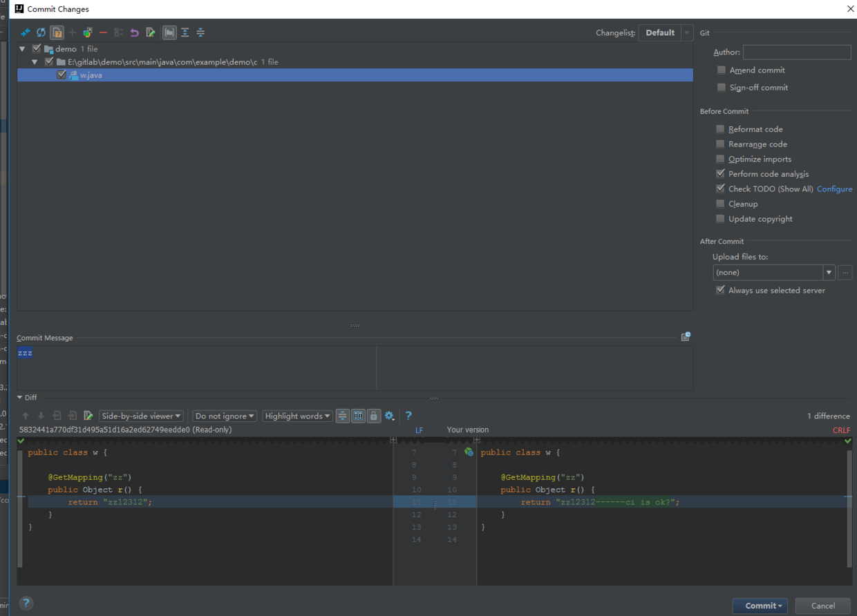Click the diff help question mark
857x616 pixels.
pyautogui.click(x=408, y=416)
